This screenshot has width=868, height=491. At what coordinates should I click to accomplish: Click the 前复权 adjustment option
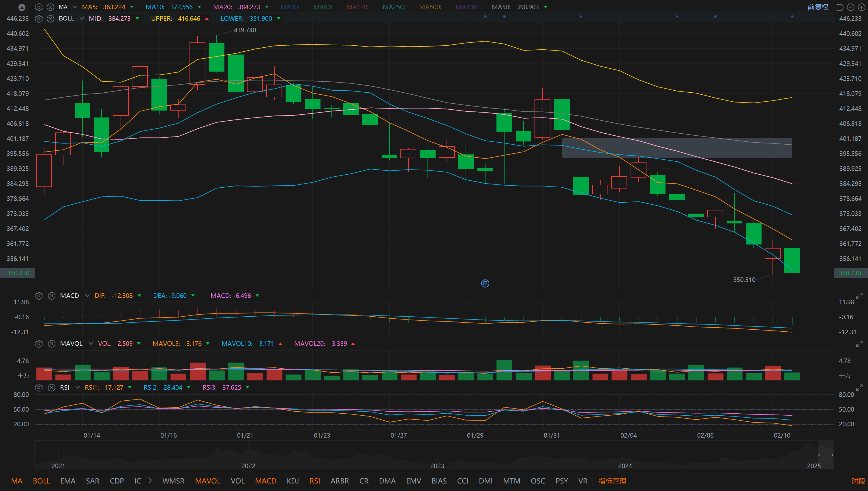(818, 7)
